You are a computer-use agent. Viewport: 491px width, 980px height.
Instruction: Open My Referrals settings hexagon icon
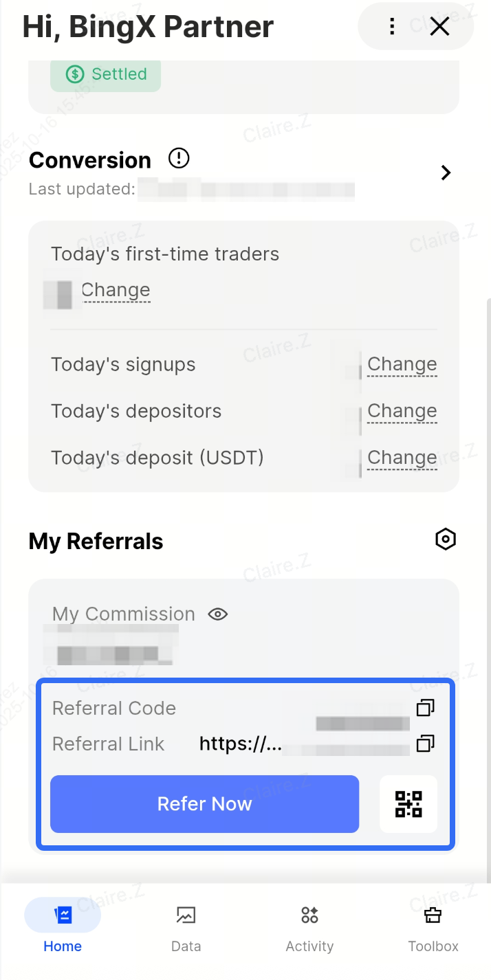point(446,539)
